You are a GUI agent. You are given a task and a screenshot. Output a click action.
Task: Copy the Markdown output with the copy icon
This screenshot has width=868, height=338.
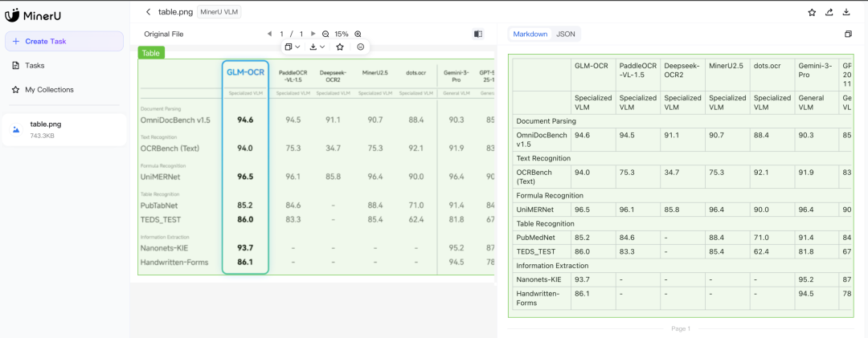[848, 35]
